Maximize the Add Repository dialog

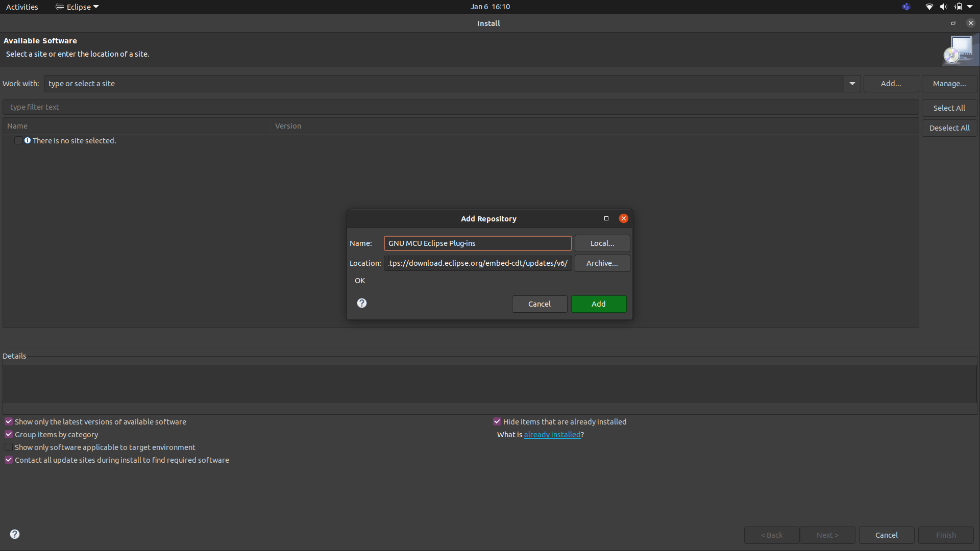pyautogui.click(x=606, y=218)
